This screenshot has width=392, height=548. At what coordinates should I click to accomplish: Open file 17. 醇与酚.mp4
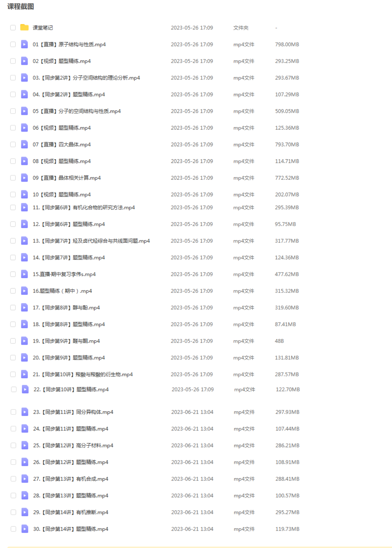pos(66,308)
